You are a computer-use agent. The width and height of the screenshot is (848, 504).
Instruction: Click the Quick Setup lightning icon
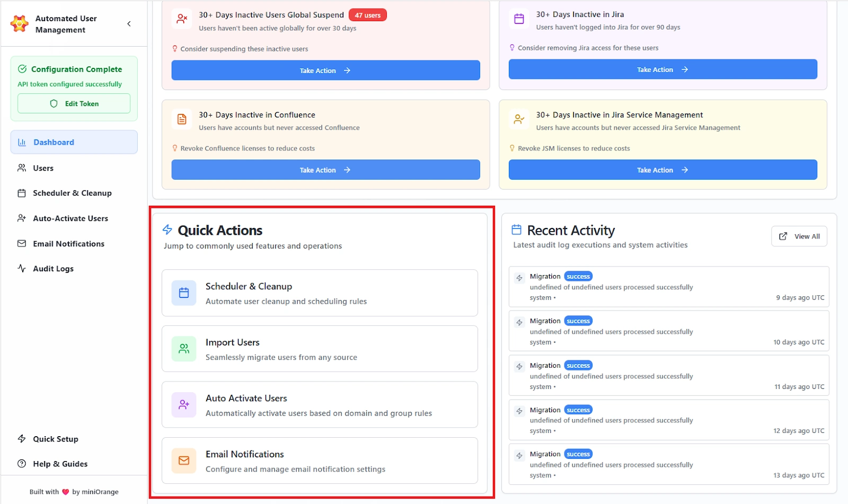tap(21, 439)
